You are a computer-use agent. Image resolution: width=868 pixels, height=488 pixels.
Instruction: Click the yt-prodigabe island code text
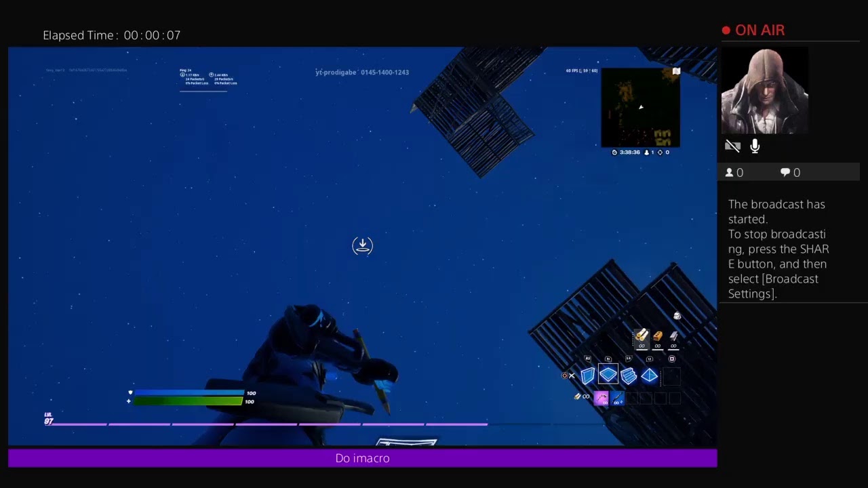tap(362, 73)
